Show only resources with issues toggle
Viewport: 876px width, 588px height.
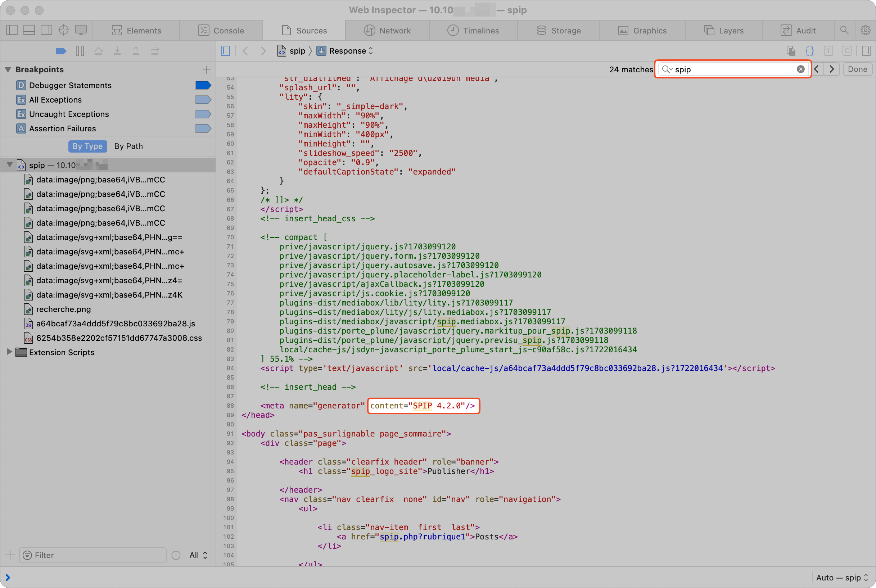pos(176,555)
